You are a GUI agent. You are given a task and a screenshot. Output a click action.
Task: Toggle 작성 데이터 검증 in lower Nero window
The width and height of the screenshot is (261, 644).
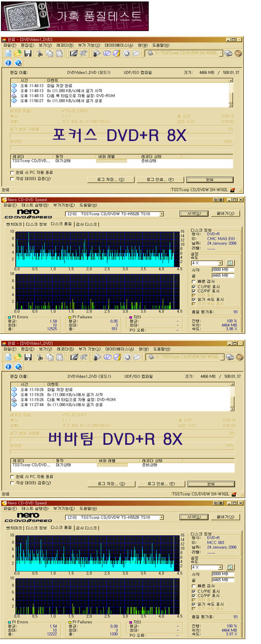(12, 483)
